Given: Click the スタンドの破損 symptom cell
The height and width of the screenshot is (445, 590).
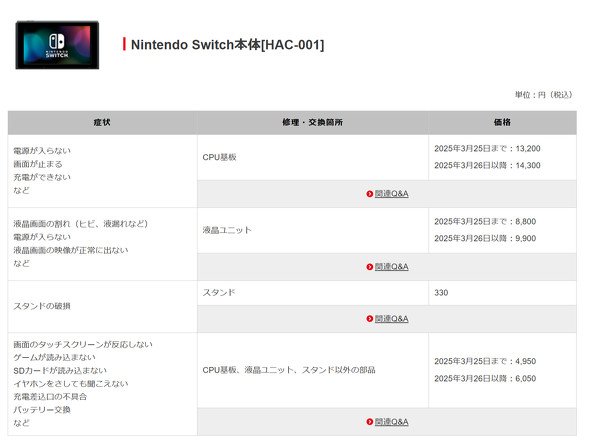Looking at the screenshot, I should click(x=102, y=306).
